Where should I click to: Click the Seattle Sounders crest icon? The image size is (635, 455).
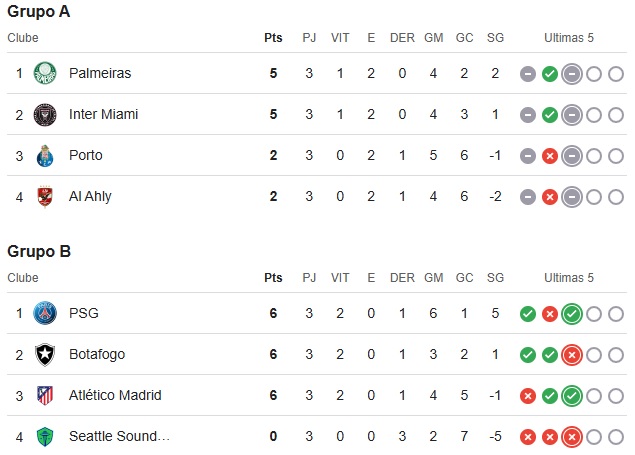pyautogui.click(x=45, y=436)
